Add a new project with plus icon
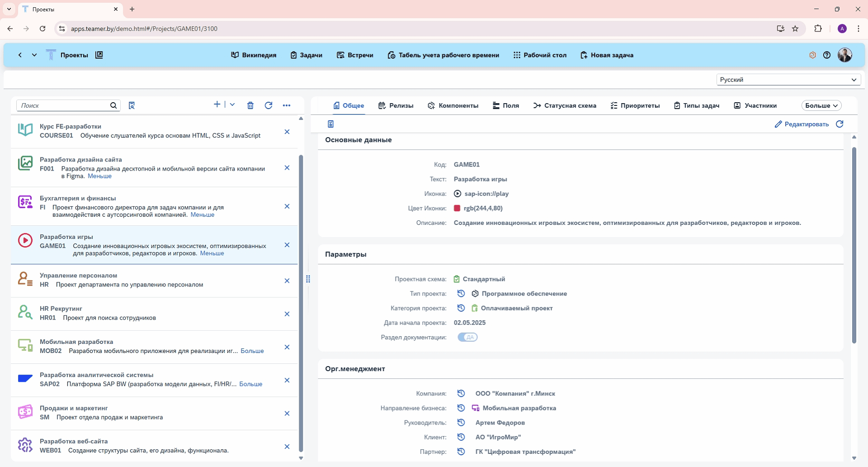The width and height of the screenshot is (868, 467). point(217,105)
